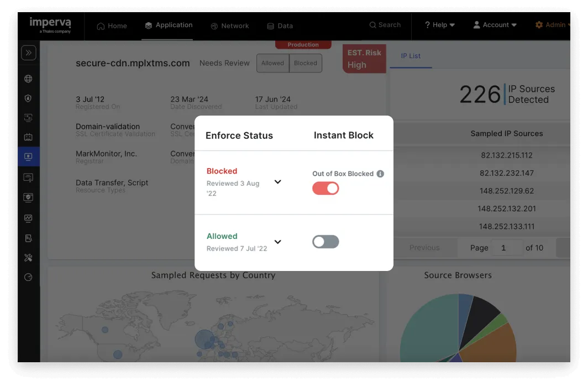This screenshot has width=588, height=386.
Task: Select IP 82.132.232.147
Action: [x=507, y=173]
